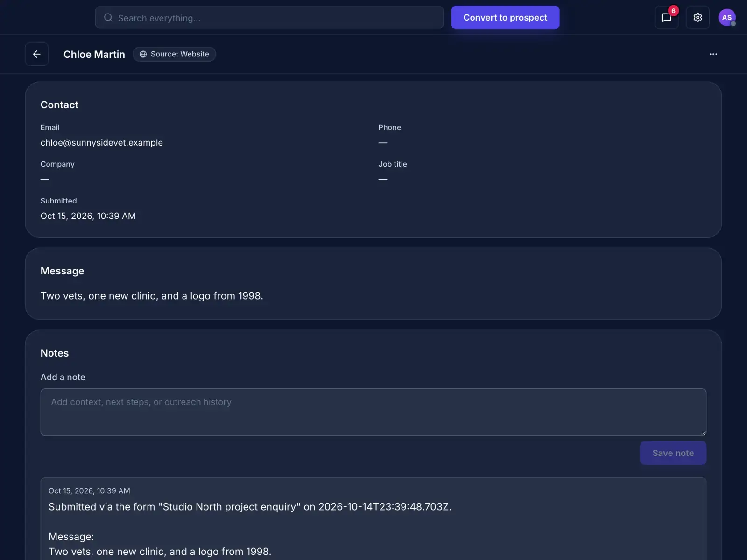
Task: Click the note timestamp Oct 15, 2026
Action: [89, 491]
